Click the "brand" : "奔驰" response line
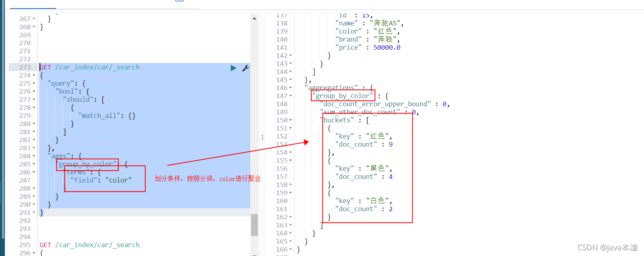The image size is (644, 256). 368,40
